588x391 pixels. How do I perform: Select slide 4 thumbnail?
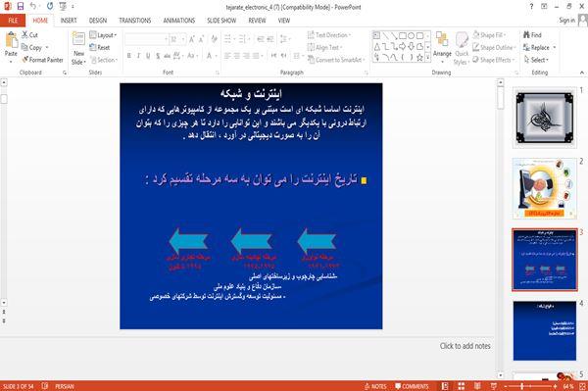pyautogui.click(x=545, y=330)
